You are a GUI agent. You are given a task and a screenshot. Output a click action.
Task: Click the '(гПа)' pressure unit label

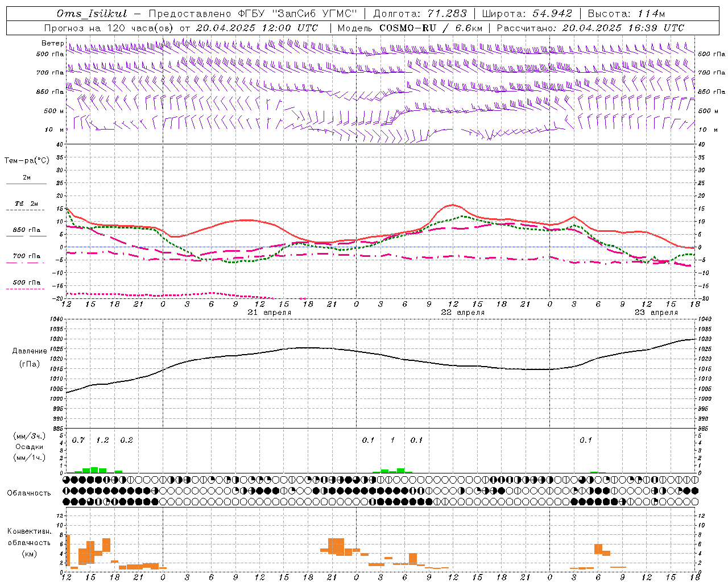pyautogui.click(x=30, y=364)
